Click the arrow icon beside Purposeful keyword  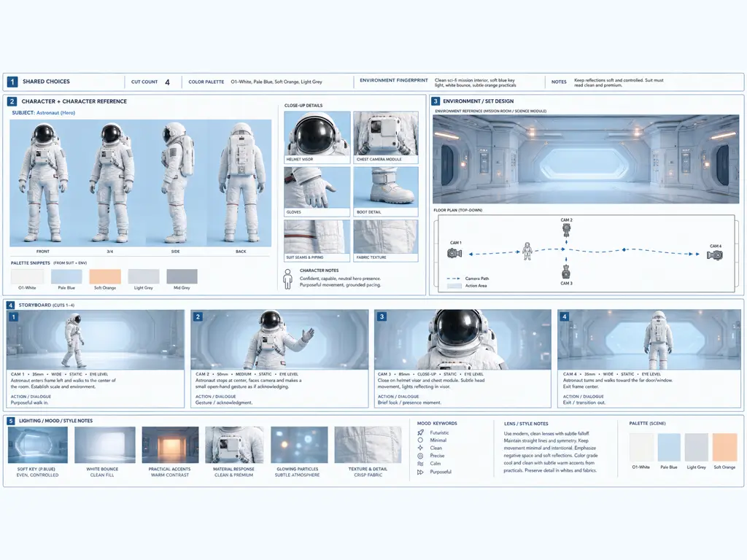(x=420, y=472)
